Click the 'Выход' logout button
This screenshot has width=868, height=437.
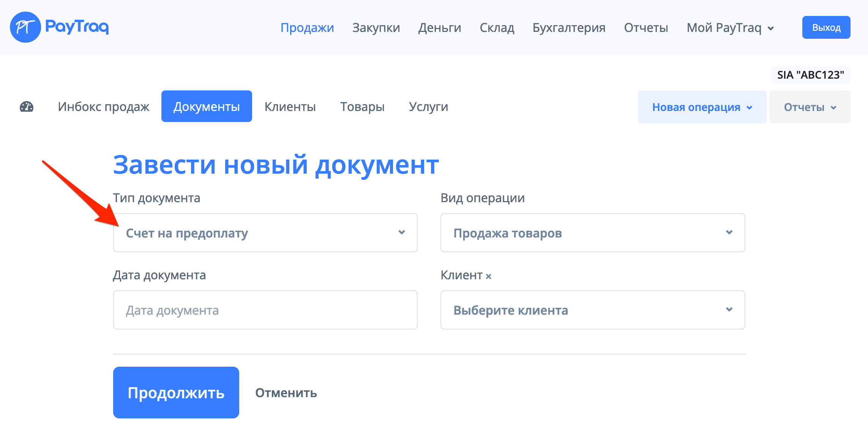click(826, 27)
